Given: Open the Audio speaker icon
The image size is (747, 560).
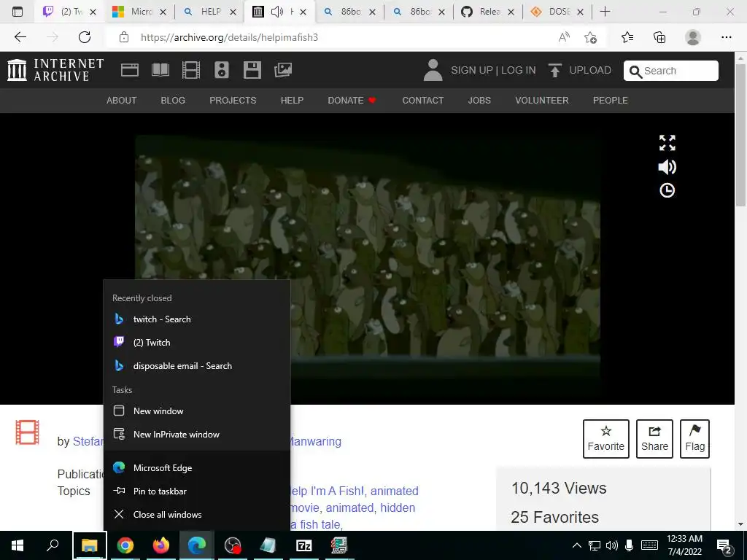Looking at the screenshot, I should pyautogui.click(x=222, y=70).
